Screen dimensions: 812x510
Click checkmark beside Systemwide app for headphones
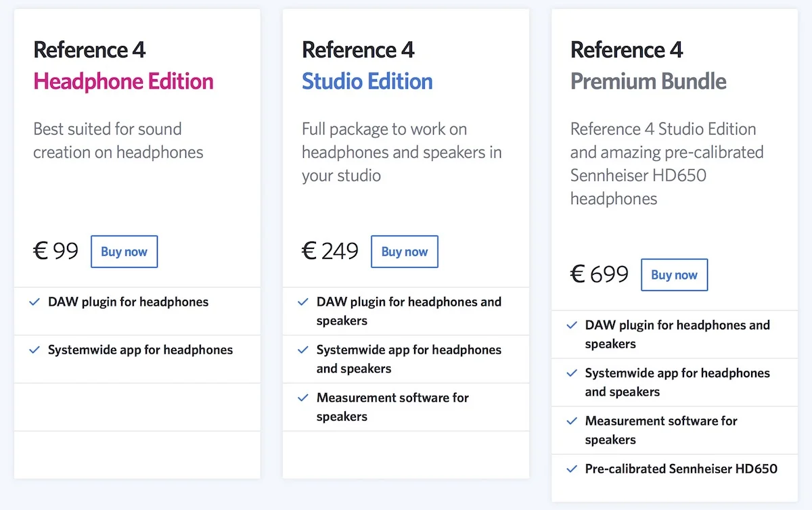tap(35, 350)
